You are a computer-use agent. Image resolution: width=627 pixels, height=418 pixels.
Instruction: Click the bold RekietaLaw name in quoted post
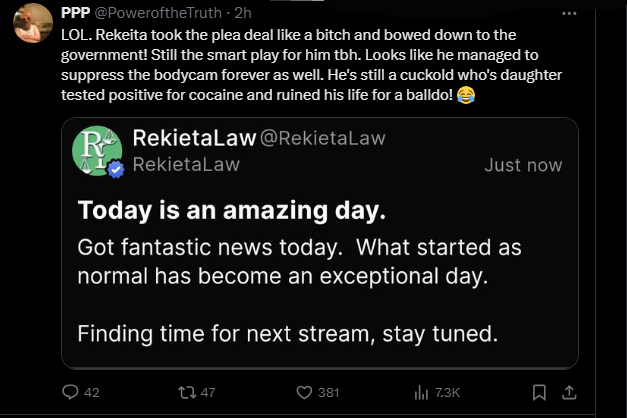point(194,137)
